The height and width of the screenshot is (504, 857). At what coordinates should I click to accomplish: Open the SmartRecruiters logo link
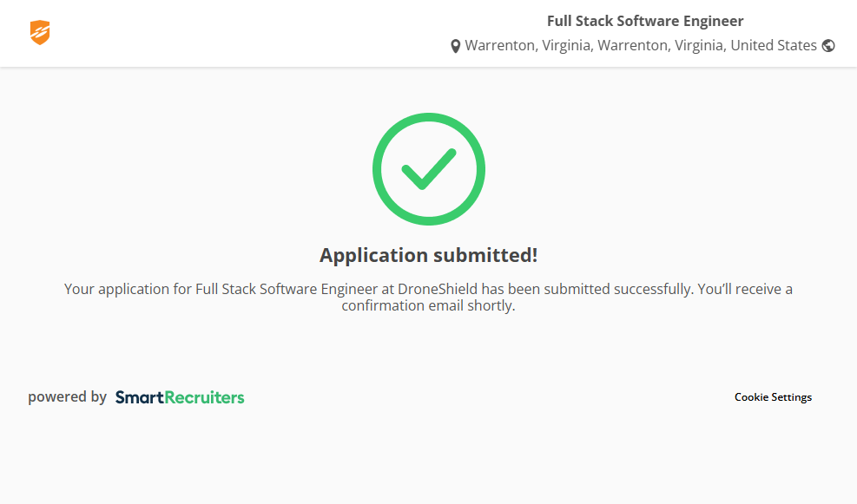pos(180,397)
